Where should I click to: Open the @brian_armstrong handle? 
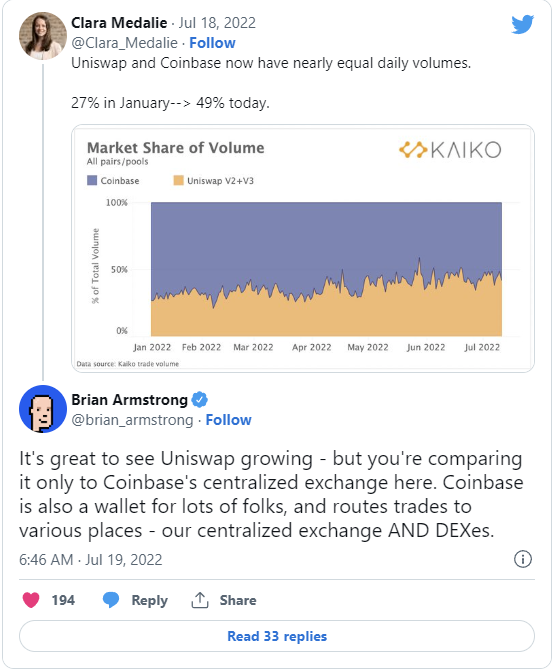pyautogui.click(x=132, y=420)
